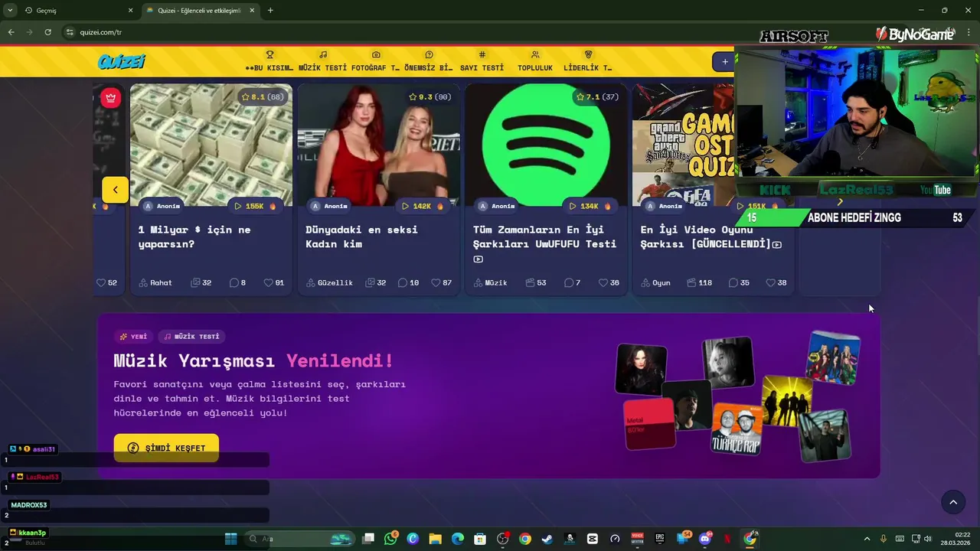
Task: Like the Video Oyunu quiz heart with 38
Action: (776, 282)
